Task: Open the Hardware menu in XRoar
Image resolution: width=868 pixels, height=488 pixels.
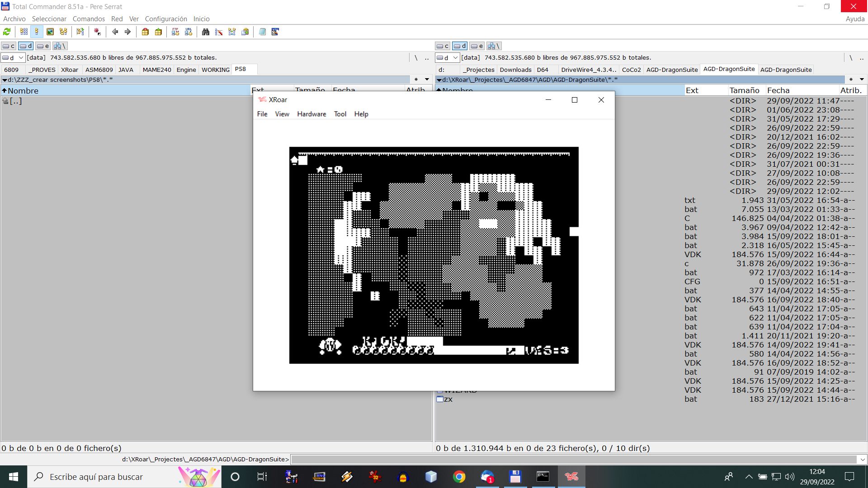Action: coord(311,114)
